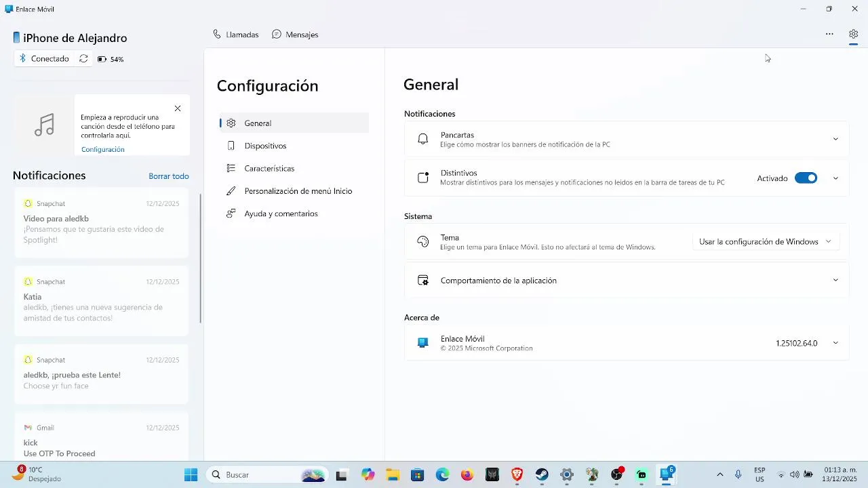The height and width of the screenshot is (488, 868).
Task: Toggle the Distintivos Activado switch
Action: pyautogui.click(x=806, y=178)
